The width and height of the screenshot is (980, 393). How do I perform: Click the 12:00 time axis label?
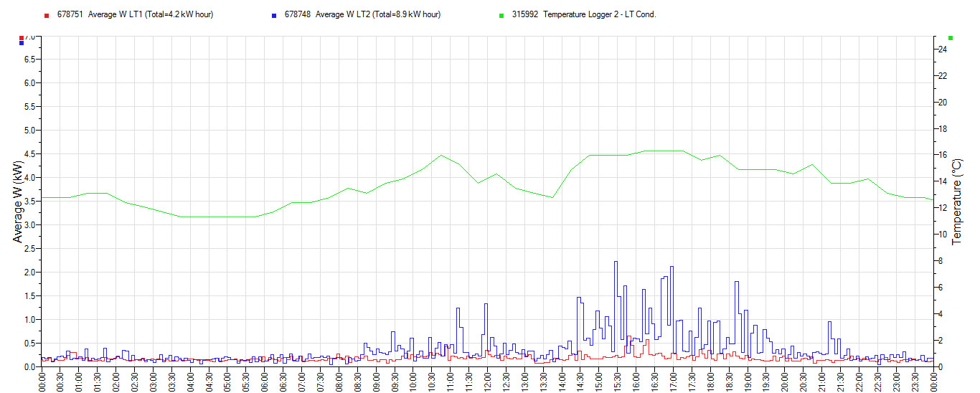487,380
